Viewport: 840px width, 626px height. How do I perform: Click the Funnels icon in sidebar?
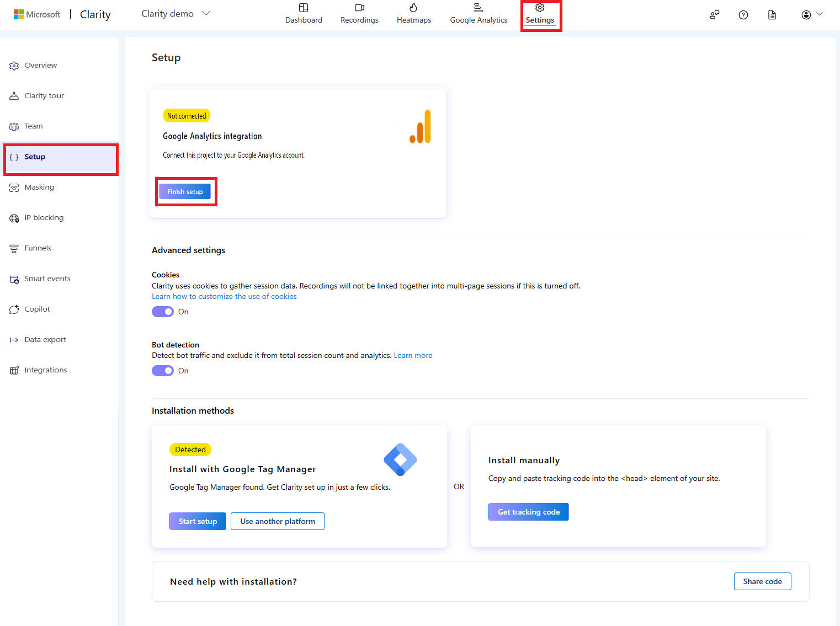coord(14,248)
